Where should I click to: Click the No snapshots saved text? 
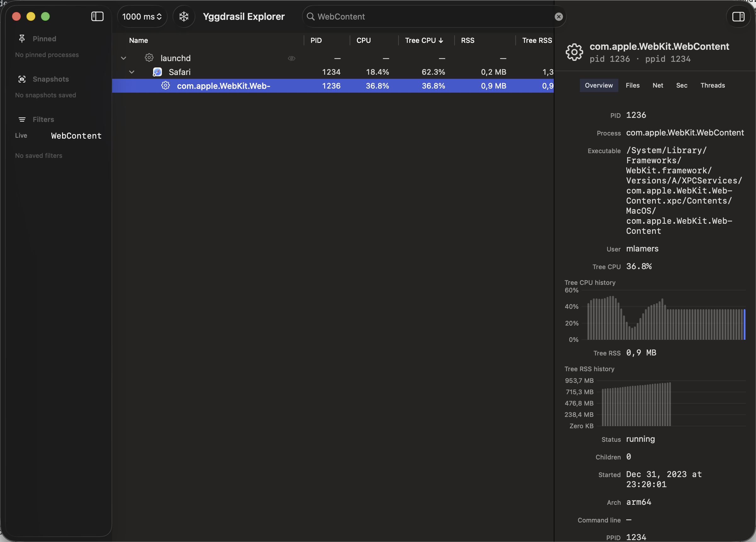45,95
